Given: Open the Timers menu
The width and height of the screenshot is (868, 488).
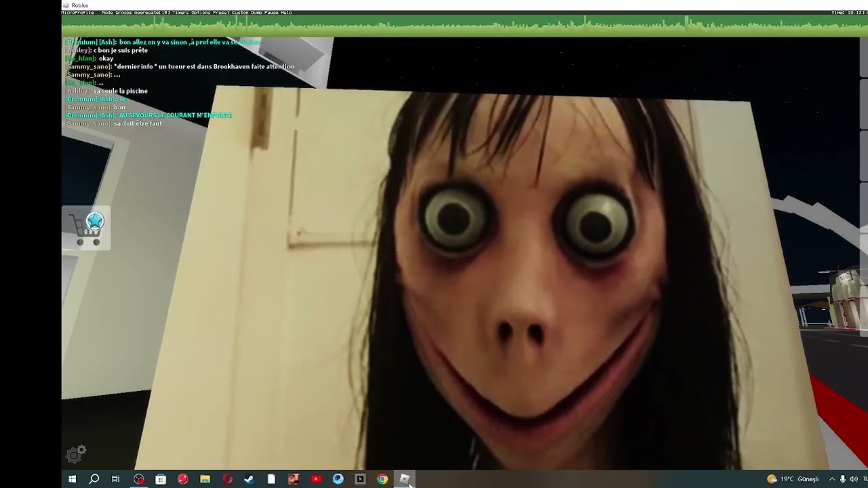Looking at the screenshot, I should tap(180, 12).
